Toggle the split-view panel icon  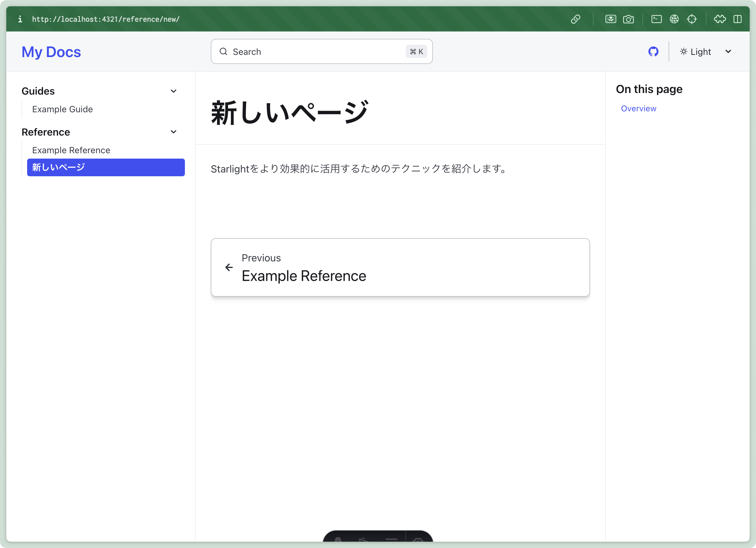(x=737, y=19)
